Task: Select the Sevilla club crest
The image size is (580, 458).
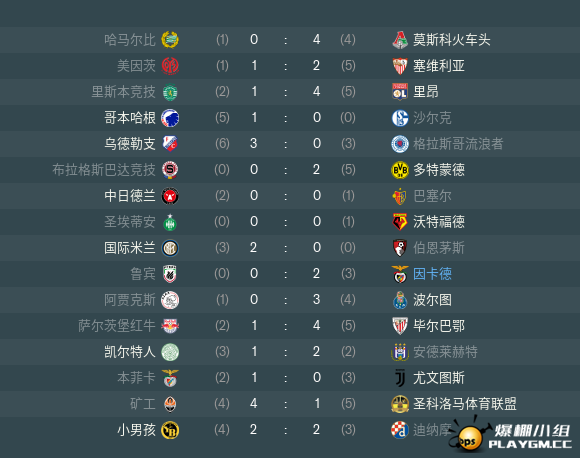Action: [400, 66]
